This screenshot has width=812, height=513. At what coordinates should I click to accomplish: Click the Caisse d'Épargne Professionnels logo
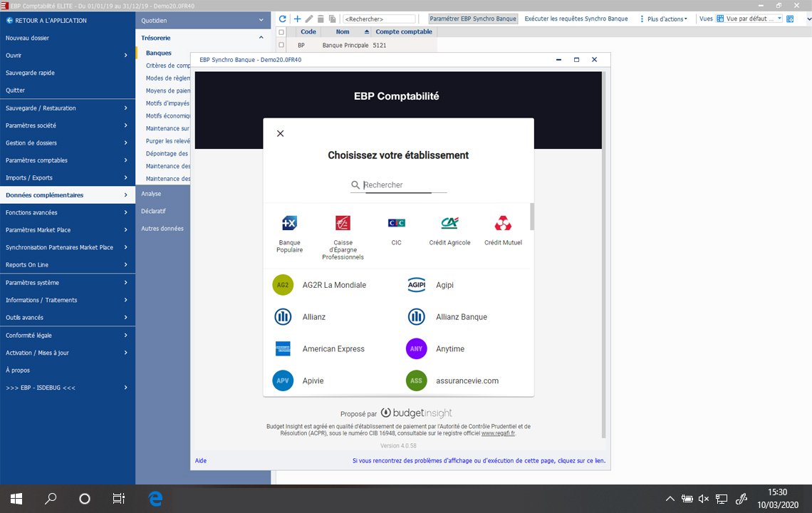click(x=343, y=224)
